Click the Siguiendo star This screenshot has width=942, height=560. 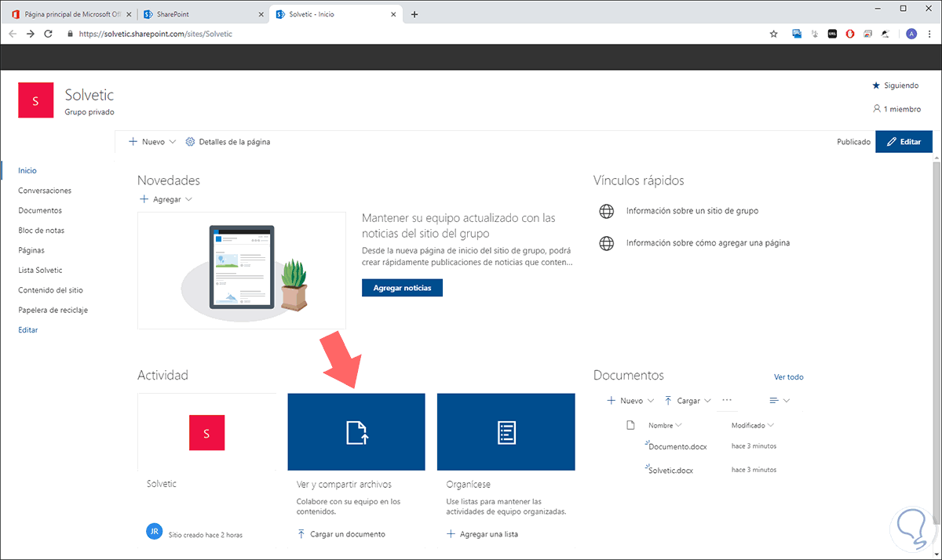pos(877,85)
